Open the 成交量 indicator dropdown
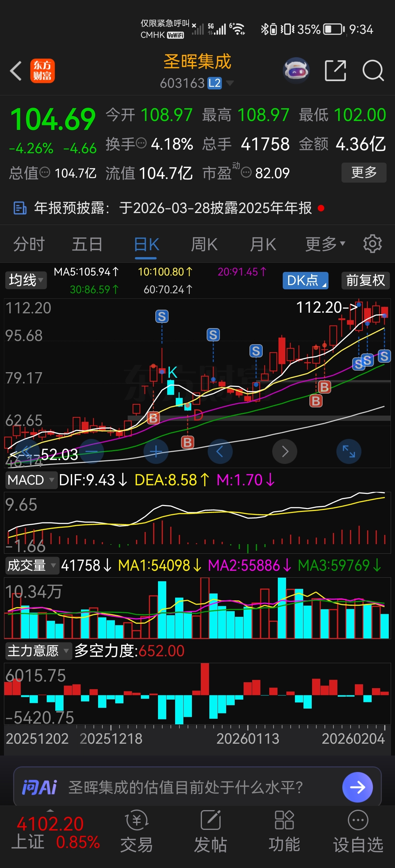Image resolution: width=395 pixels, height=868 pixels. pos(32,565)
